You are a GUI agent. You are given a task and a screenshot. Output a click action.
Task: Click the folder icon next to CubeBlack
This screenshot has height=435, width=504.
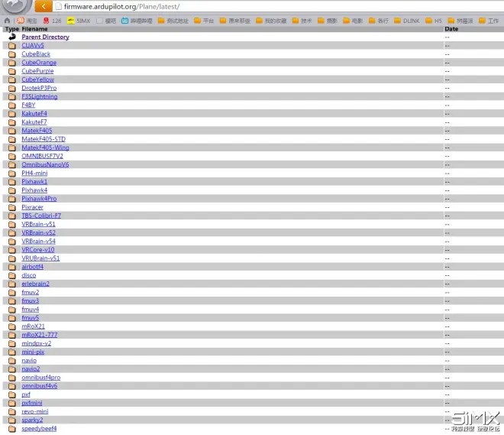[12, 54]
